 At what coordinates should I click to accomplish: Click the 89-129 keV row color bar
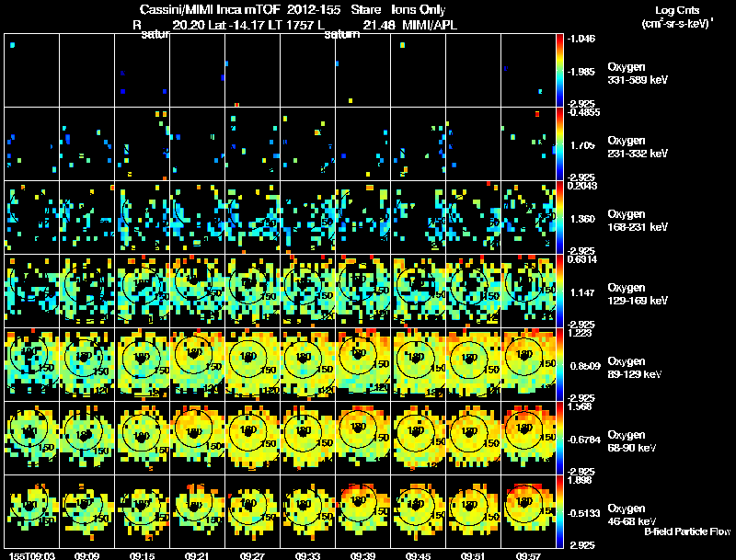point(559,364)
